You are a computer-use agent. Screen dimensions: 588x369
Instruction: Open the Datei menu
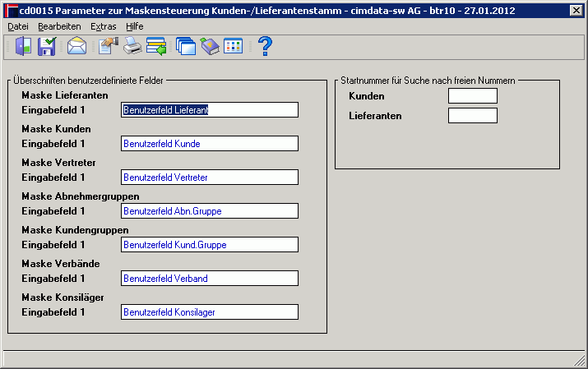pyautogui.click(x=18, y=26)
